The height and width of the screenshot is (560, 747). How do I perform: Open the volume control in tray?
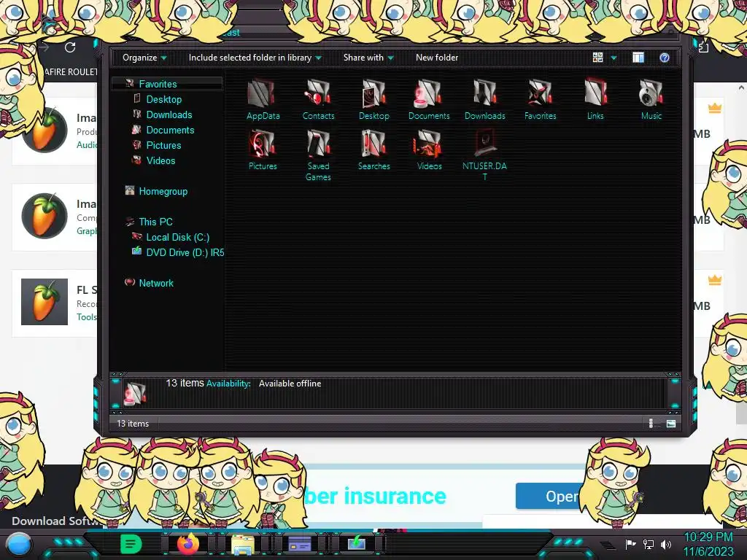[x=666, y=544]
